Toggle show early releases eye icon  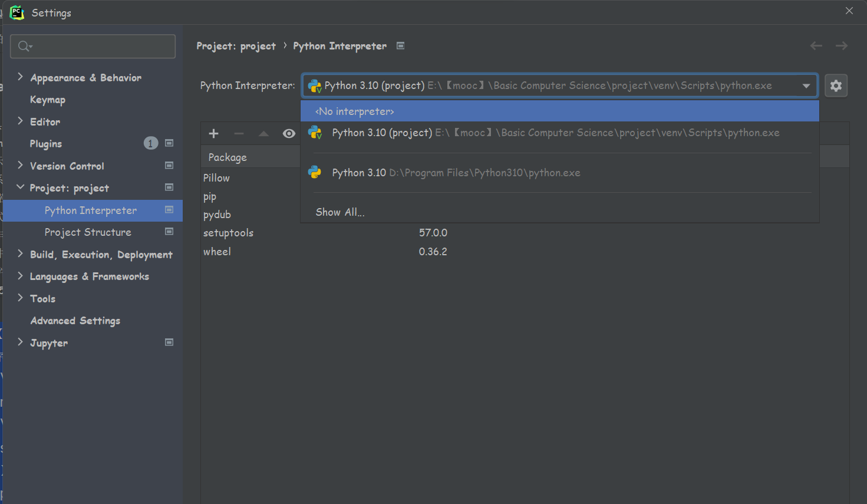(x=289, y=134)
